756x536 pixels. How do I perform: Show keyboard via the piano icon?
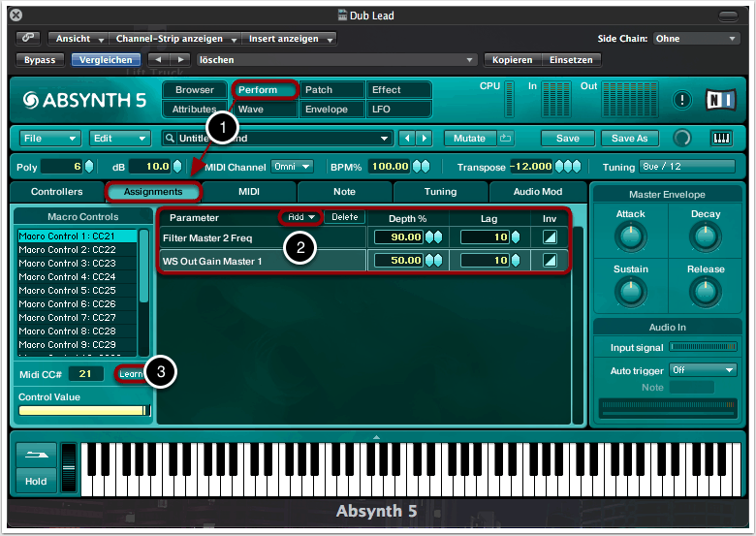(722, 139)
